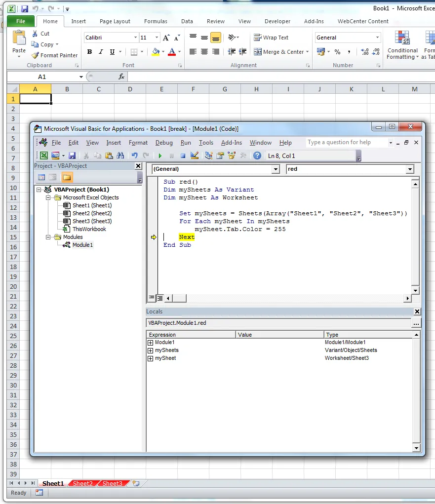Open Name Box dropdown arrow
435x504 pixels.
(x=81, y=77)
